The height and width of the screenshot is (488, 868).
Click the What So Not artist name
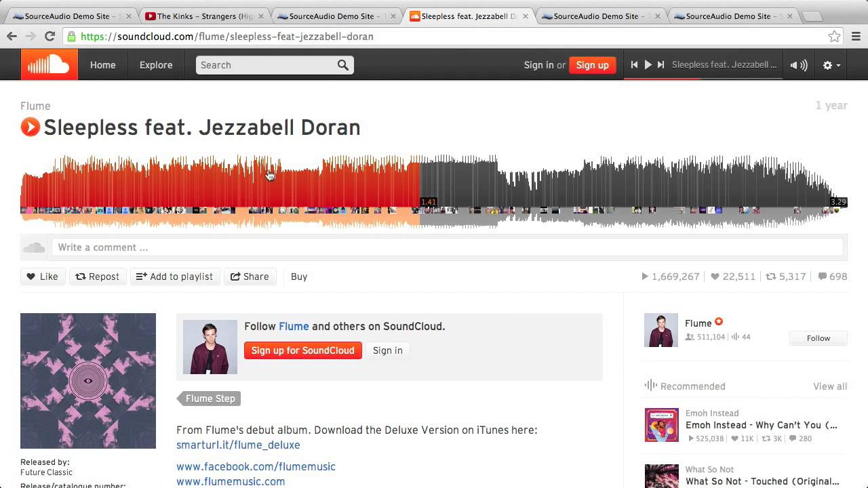coord(709,469)
